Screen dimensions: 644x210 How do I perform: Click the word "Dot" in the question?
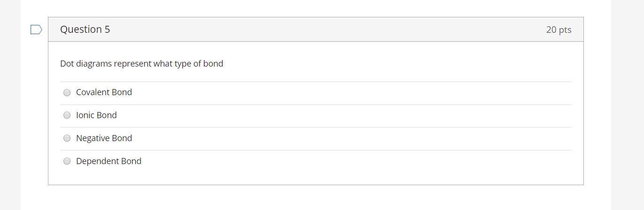click(x=67, y=64)
